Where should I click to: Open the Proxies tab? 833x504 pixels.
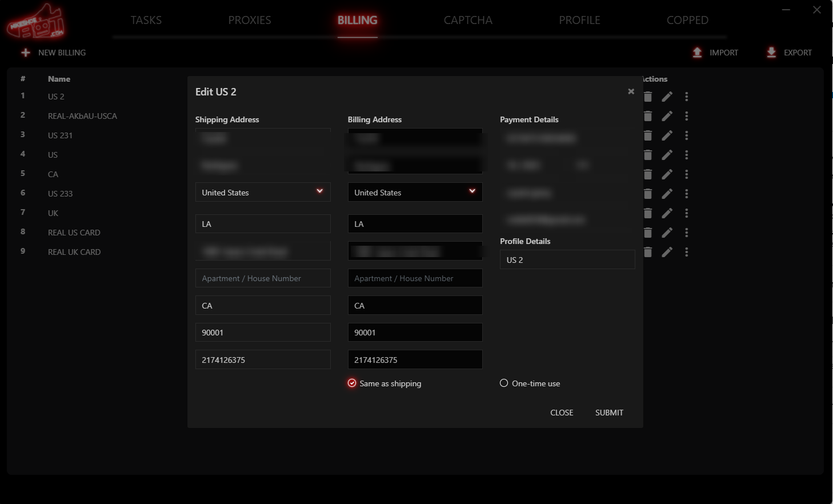[250, 20]
